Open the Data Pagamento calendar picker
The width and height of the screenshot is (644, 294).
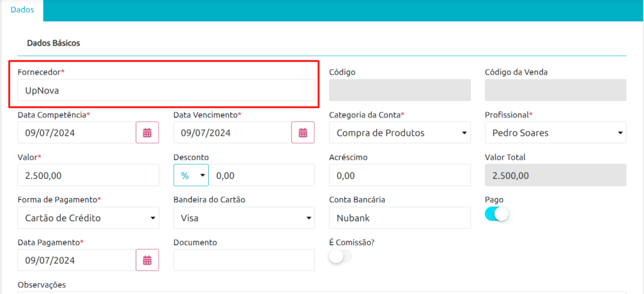click(x=147, y=260)
